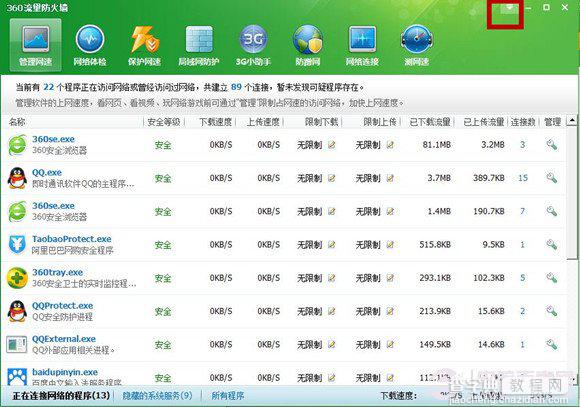Edit upload limit for TaobaoProtect.exe
Screen dimensions: 580x407
click(390, 245)
